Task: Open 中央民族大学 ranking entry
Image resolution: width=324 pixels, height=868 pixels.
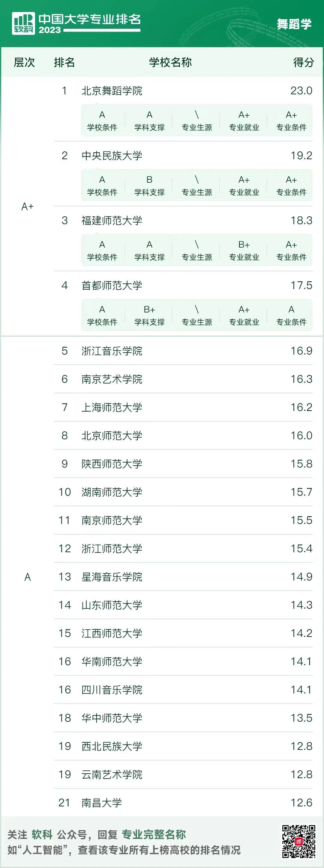Action: click(x=112, y=155)
